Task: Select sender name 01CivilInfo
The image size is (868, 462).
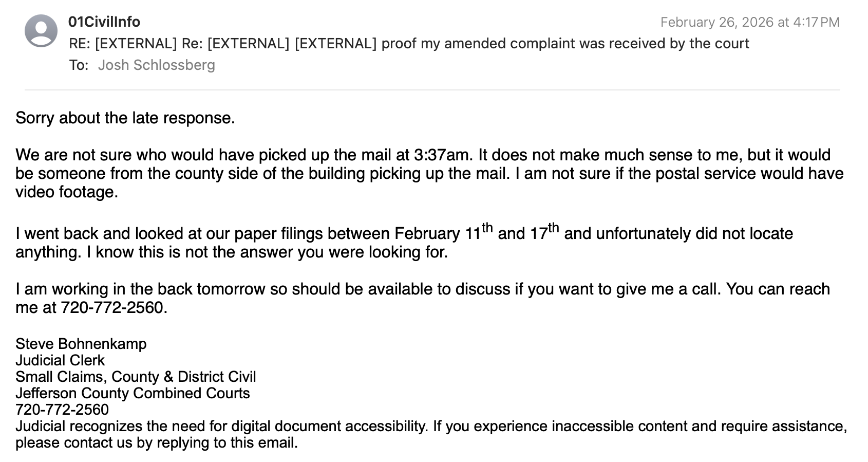Action: pyautogui.click(x=104, y=22)
